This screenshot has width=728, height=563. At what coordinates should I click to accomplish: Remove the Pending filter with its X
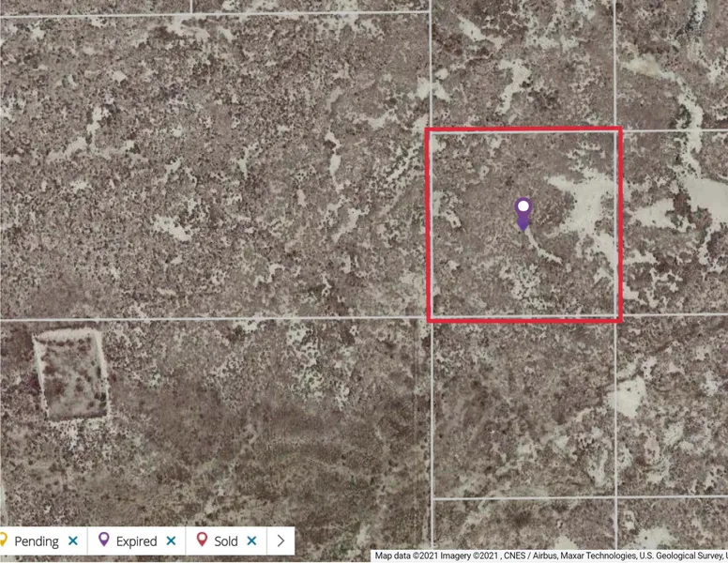pyautogui.click(x=73, y=541)
